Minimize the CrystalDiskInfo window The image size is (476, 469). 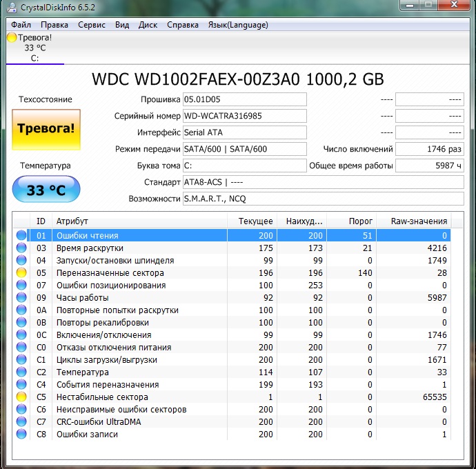pos(410,5)
